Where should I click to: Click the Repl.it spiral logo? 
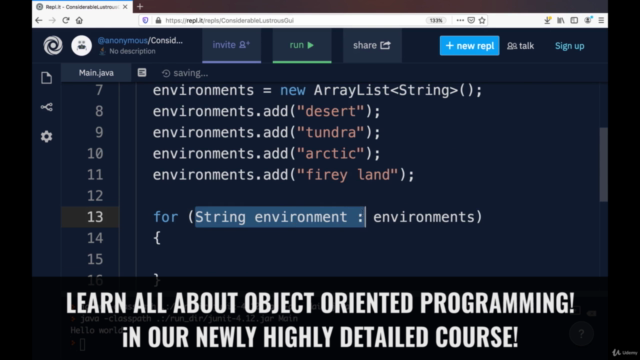pyautogui.click(x=53, y=45)
